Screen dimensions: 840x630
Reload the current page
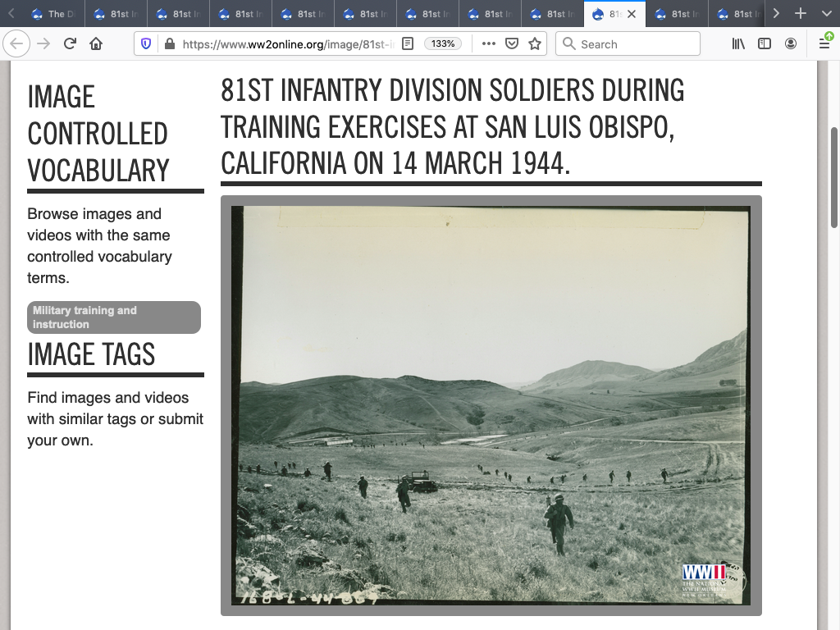71,44
